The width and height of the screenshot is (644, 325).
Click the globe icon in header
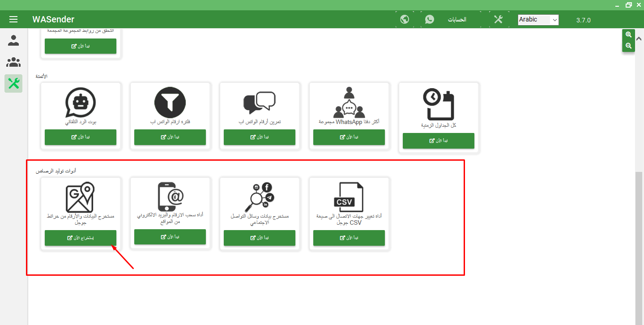coord(405,19)
